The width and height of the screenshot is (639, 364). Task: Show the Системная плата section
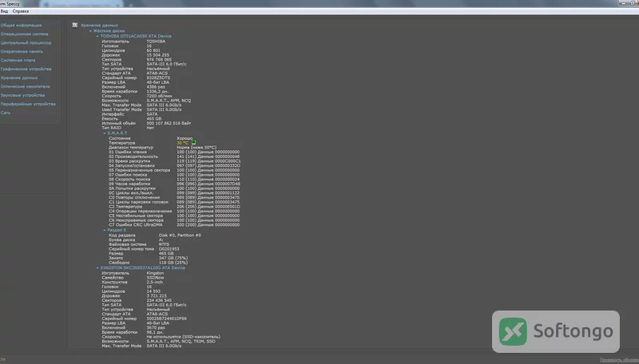(18, 60)
